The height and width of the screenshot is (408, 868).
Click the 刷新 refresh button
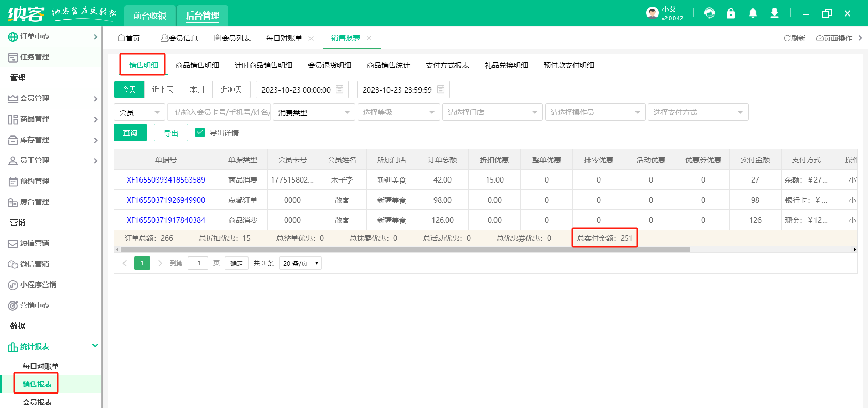[795, 38]
